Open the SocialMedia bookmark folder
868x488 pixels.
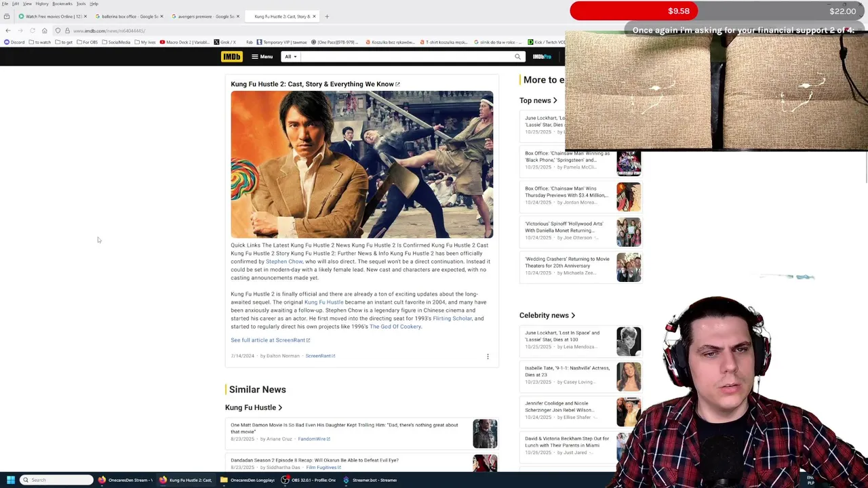(116, 42)
